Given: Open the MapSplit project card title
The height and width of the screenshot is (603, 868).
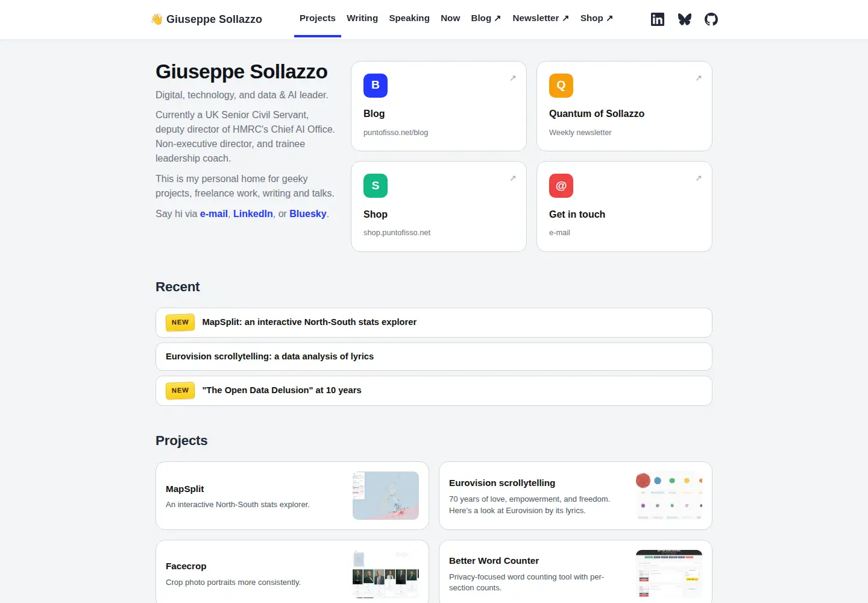Looking at the screenshot, I should tap(185, 489).
